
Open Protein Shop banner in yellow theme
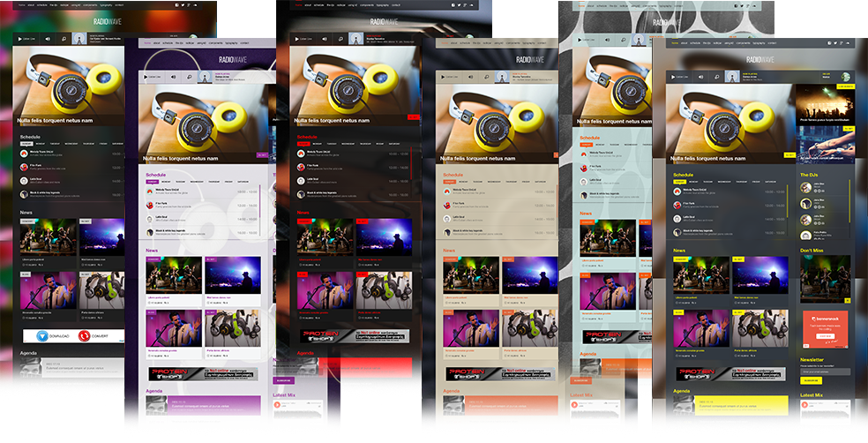tap(730, 374)
